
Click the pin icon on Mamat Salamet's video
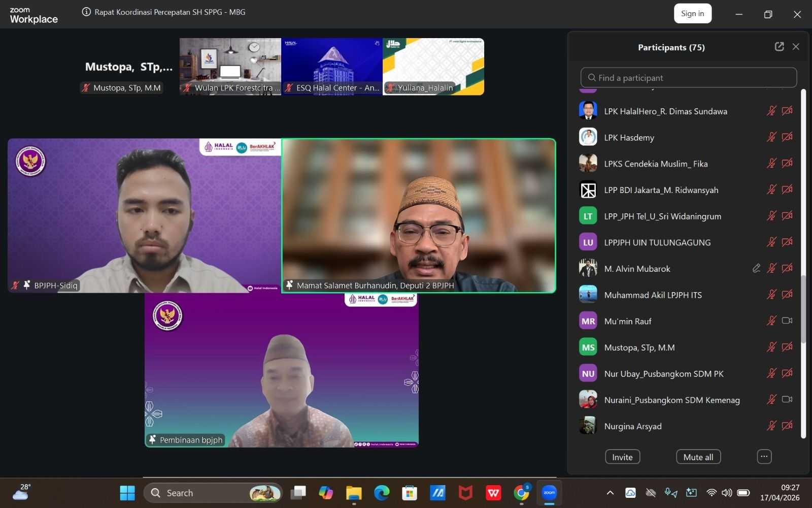point(290,284)
